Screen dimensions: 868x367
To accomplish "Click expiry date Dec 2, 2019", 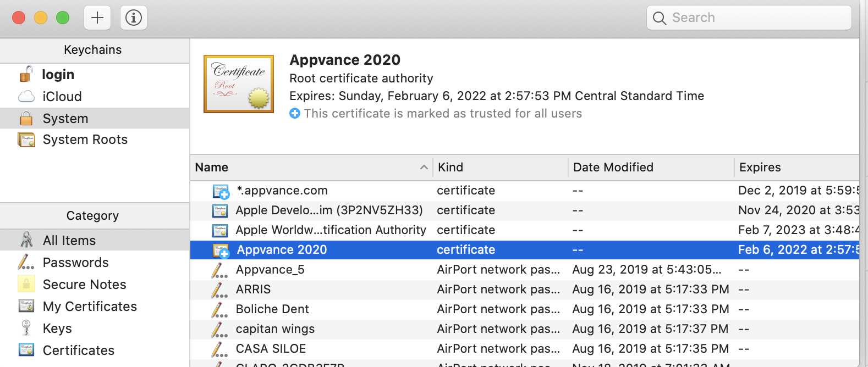I will coord(799,191).
